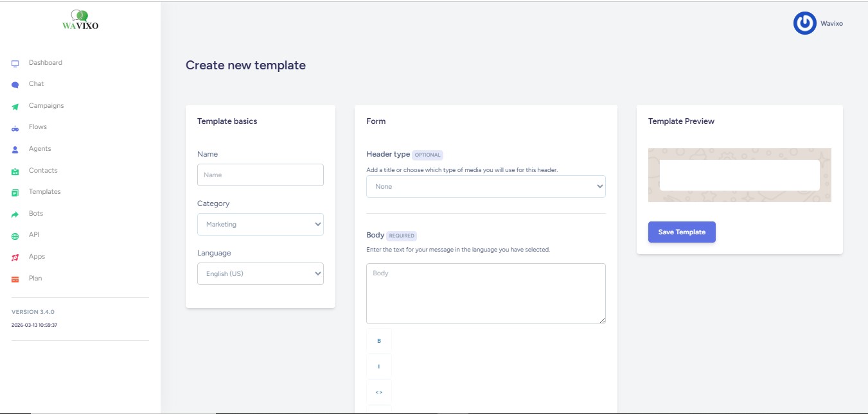Screen dimensions: 868x414
Task: Click the Agents person icon
Action: point(15,150)
